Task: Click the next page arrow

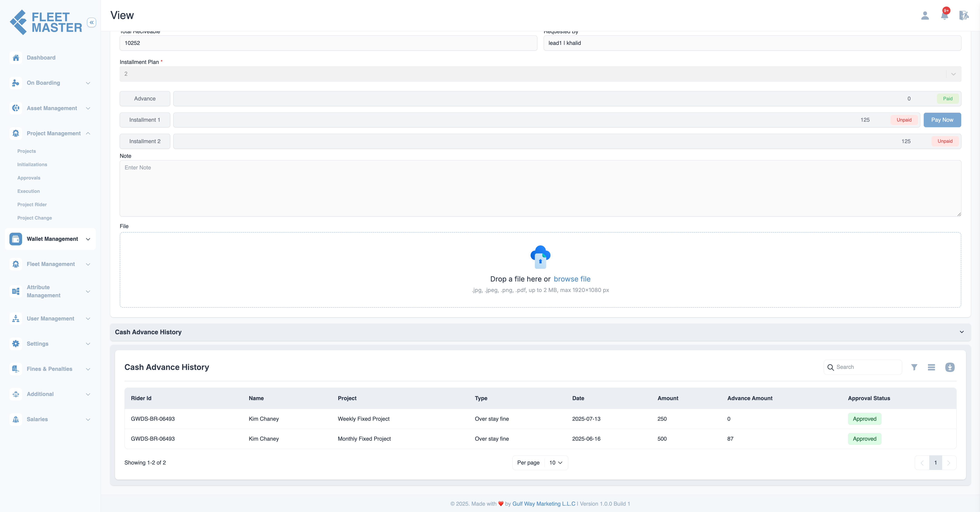Action: point(948,463)
